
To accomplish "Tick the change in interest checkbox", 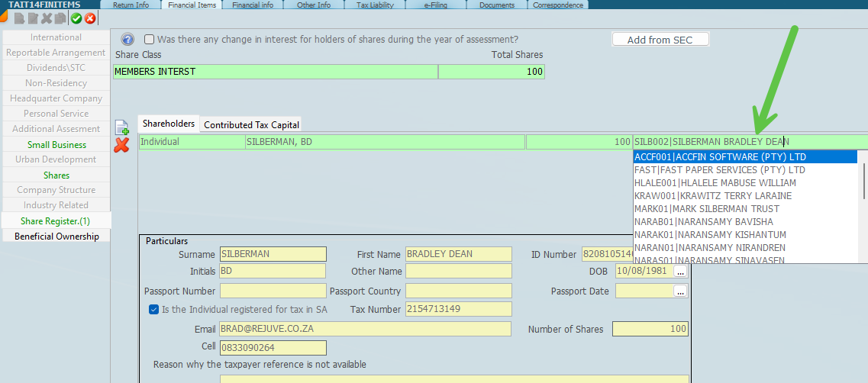I will [x=150, y=39].
